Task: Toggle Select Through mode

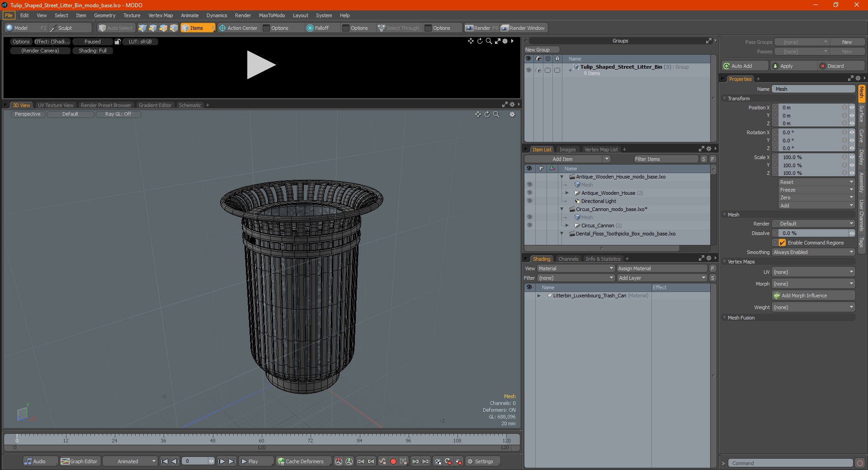Action: point(399,28)
